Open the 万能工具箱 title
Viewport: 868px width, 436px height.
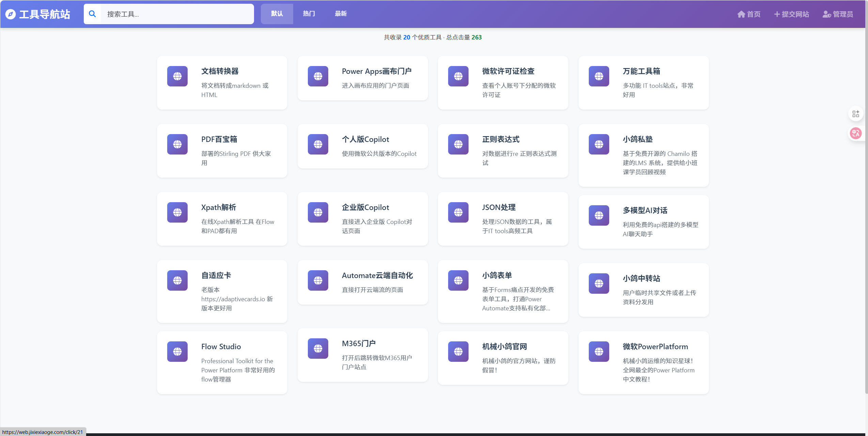point(642,71)
